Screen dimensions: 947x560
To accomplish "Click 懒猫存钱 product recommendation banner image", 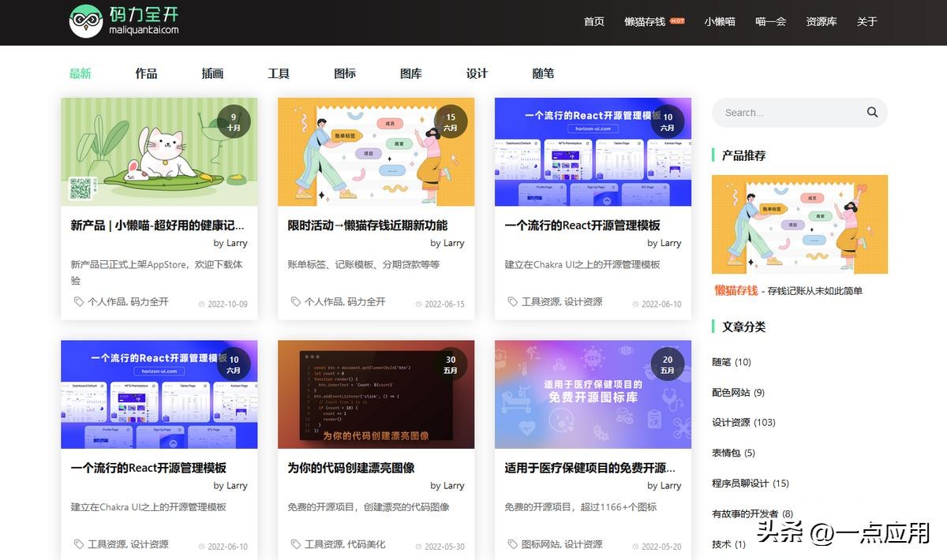I will pos(799,224).
